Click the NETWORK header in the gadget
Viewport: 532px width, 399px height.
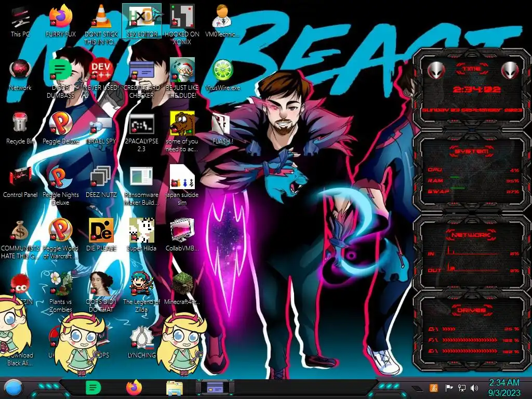point(471,235)
